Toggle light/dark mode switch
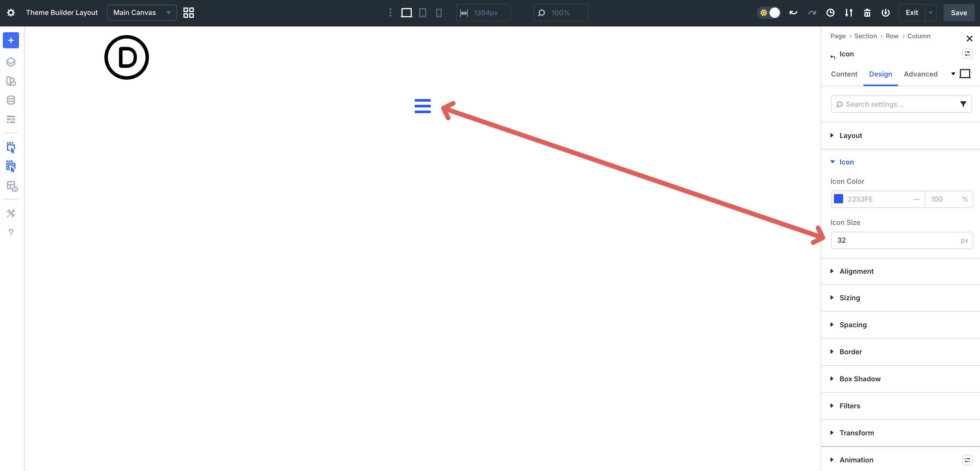 [x=769, y=13]
